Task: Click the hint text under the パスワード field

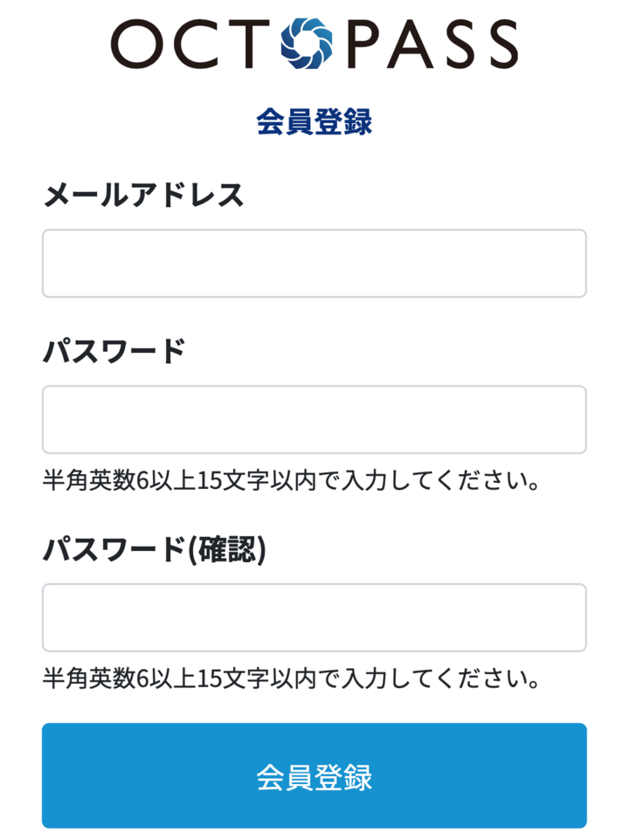Action: pyautogui.click(x=289, y=480)
